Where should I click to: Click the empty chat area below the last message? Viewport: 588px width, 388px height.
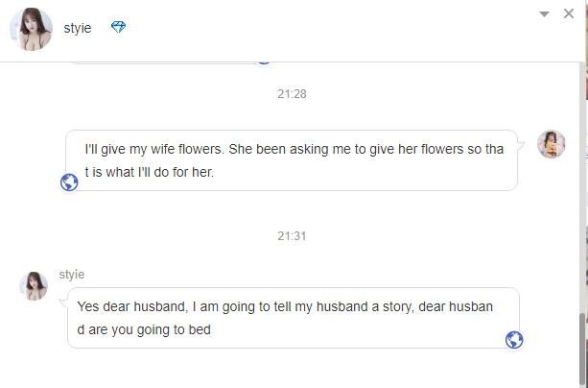pos(288,370)
